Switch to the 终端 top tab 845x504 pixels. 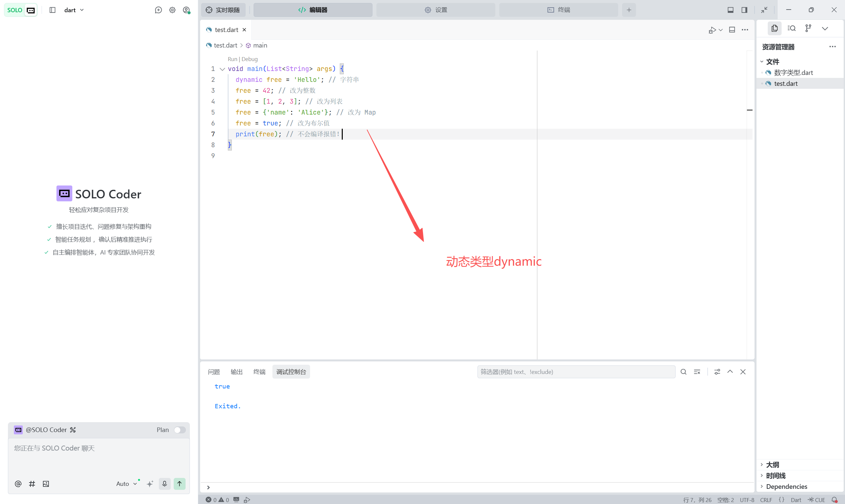pos(558,10)
